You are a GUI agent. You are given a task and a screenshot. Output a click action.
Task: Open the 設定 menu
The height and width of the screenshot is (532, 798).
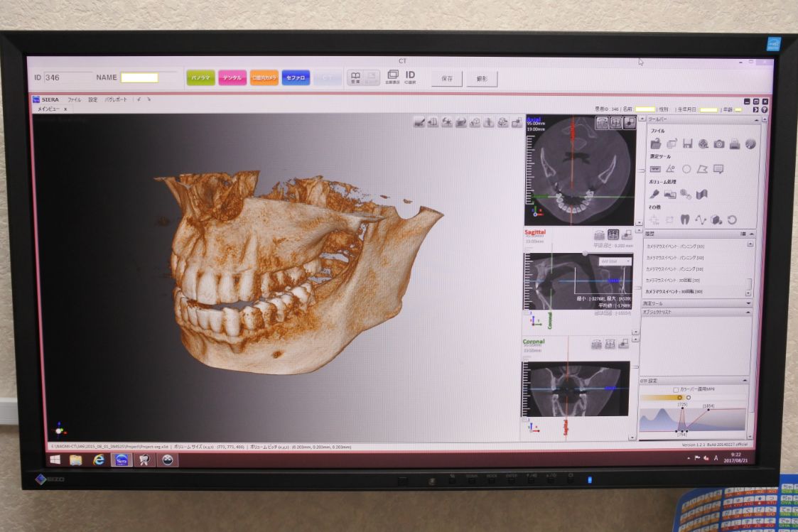(92, 100)
